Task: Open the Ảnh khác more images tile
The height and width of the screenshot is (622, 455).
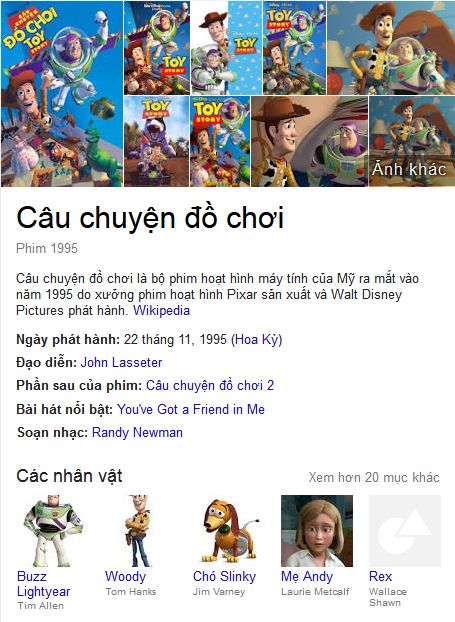Action: 412,141
